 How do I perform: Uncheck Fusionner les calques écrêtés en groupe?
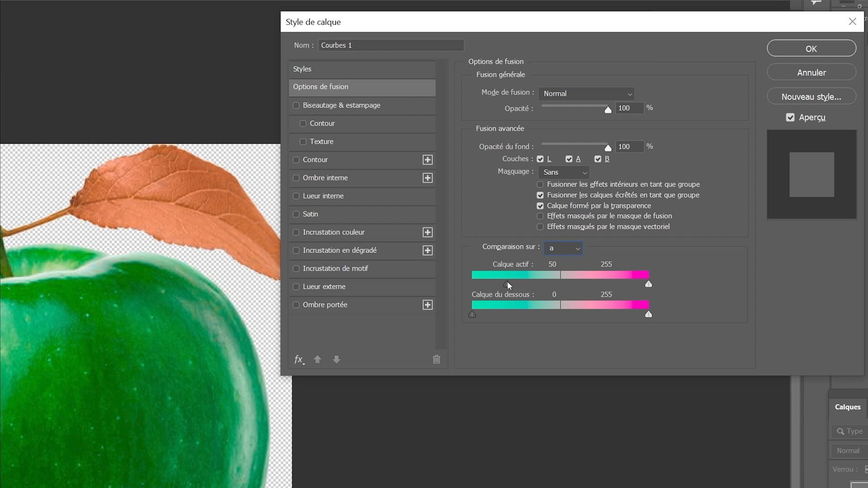point(540,195)
